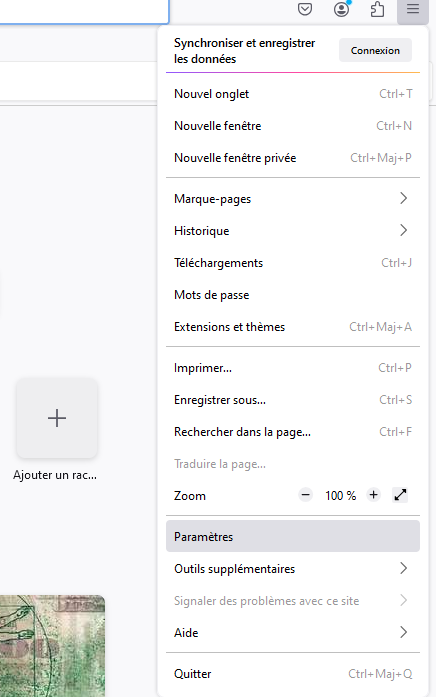Open the Pocket save icon
Viewport: 436px width, 697px height.
tap(304, 9)
